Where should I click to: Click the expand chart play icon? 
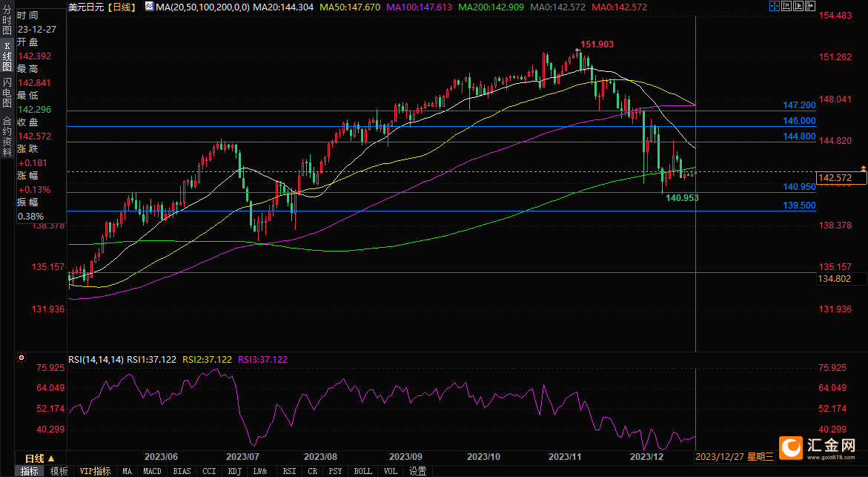tap(798, 6)
